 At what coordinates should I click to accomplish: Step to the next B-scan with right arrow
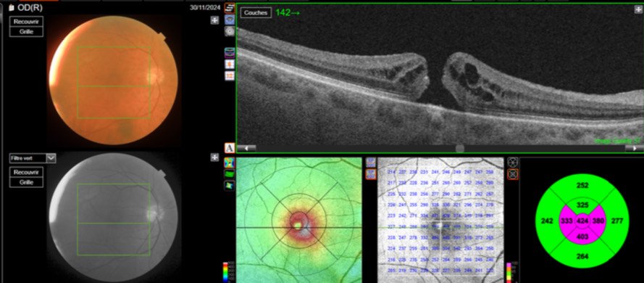coord(634,148)
